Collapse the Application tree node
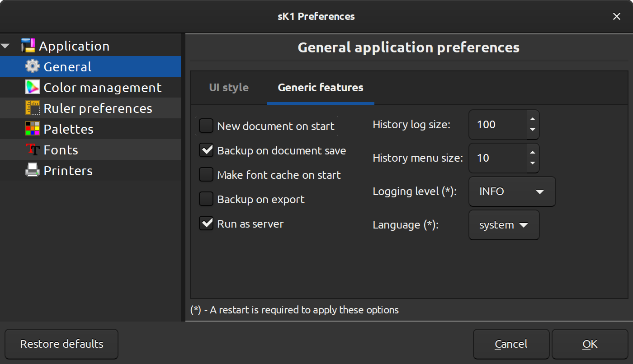The height and width of the screenshot is (364, 633). 6,46
